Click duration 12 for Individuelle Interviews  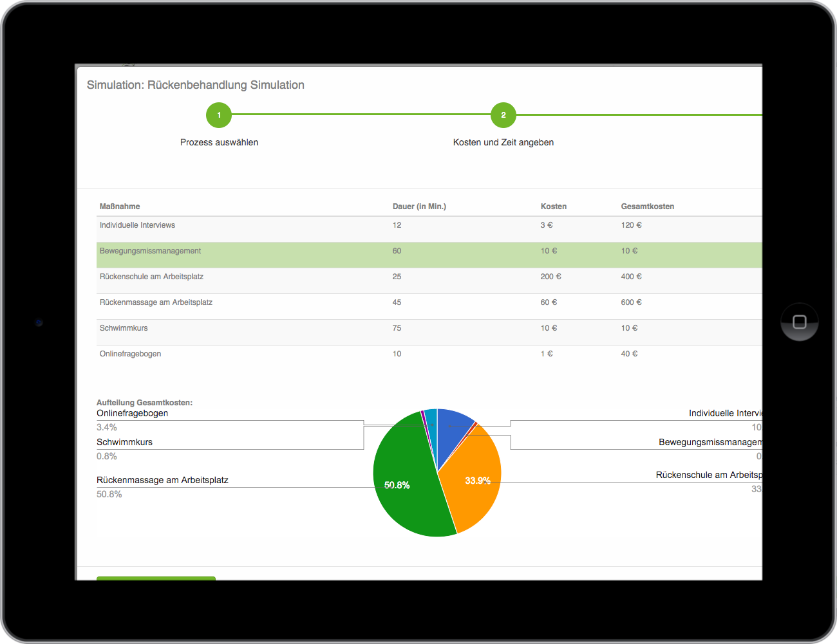(x=397, y=225)
